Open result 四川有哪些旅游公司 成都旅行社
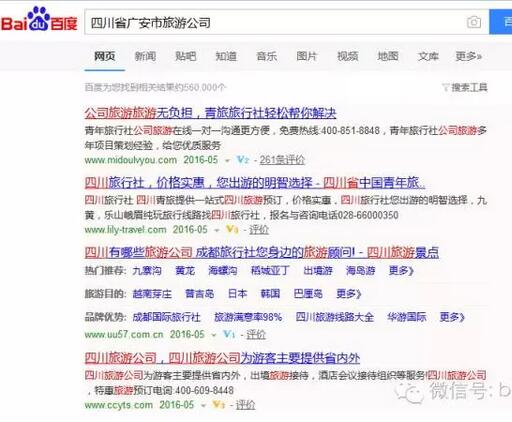 262,253
